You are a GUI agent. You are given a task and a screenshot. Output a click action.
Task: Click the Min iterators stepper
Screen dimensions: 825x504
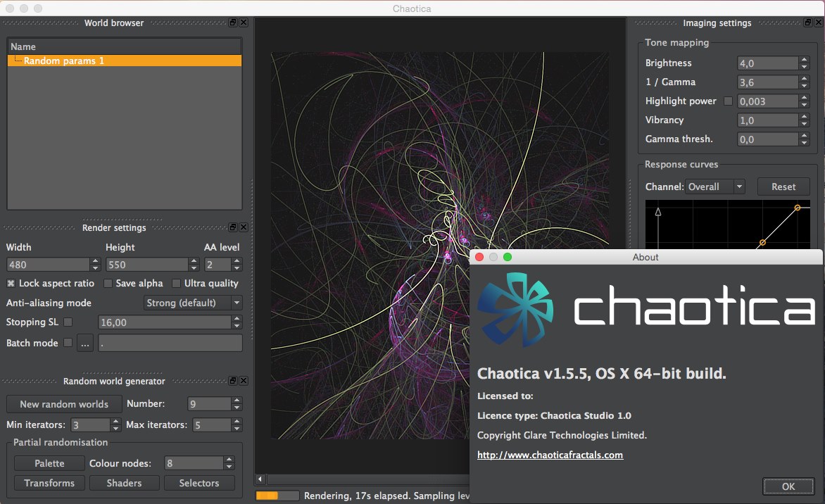coord(115,424)
